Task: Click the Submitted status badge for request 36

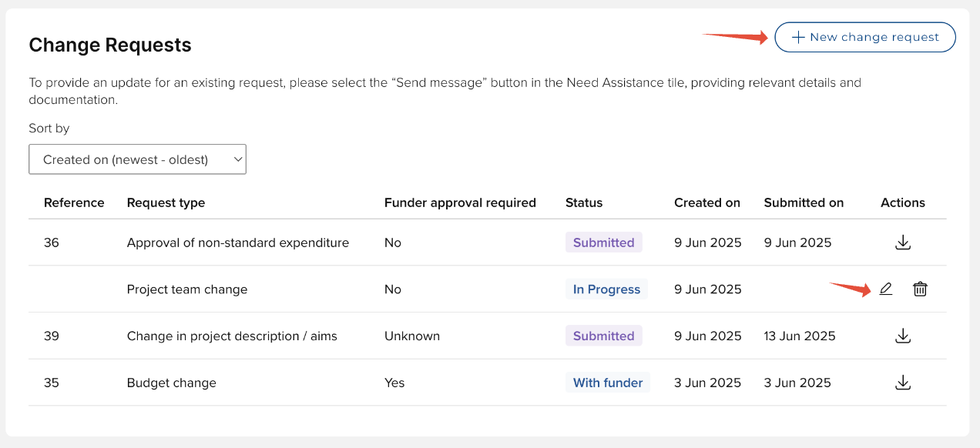Action: pos(603,242)
